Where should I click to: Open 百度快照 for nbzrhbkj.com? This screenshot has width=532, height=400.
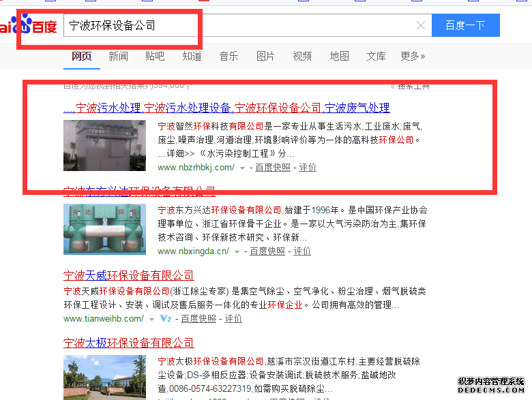click(x=273, y=167)
